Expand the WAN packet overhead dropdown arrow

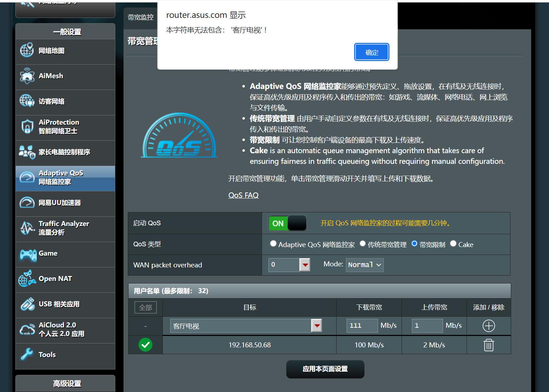point(304,265)
